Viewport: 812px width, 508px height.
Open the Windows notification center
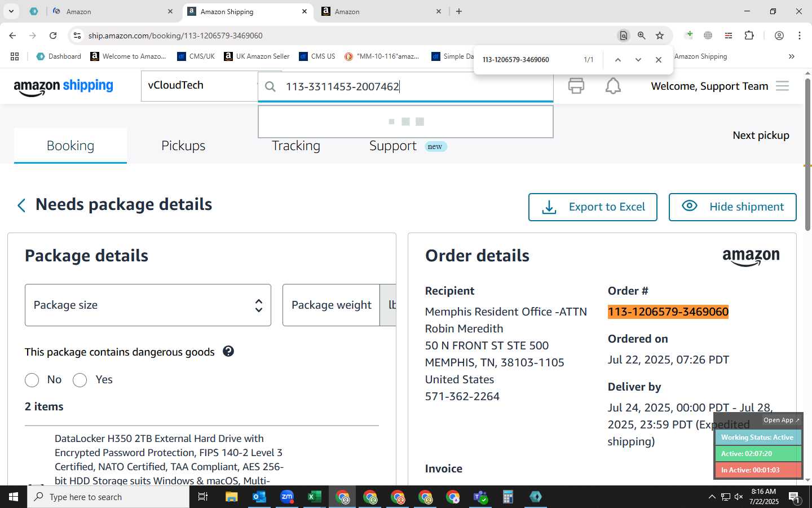click(795, 497)
